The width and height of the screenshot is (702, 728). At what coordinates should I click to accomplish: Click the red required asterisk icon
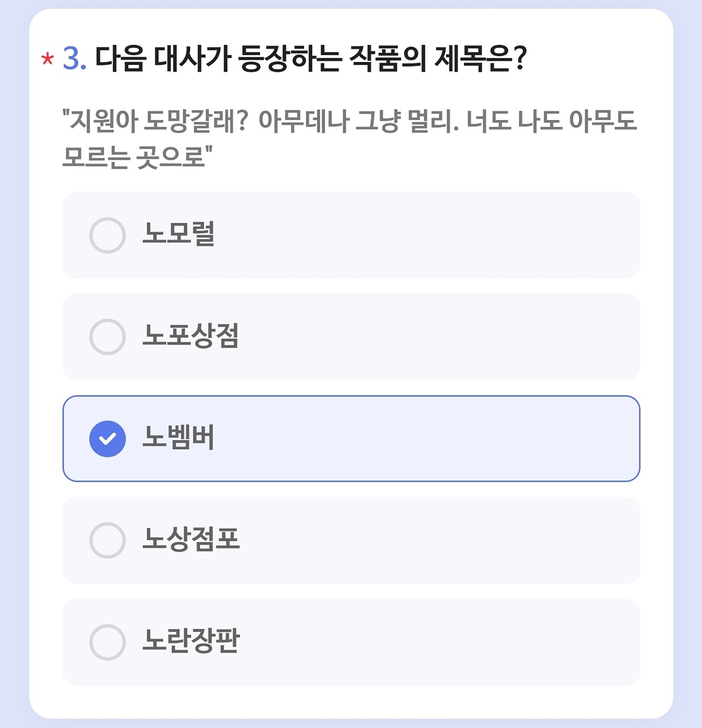point(47,59)
